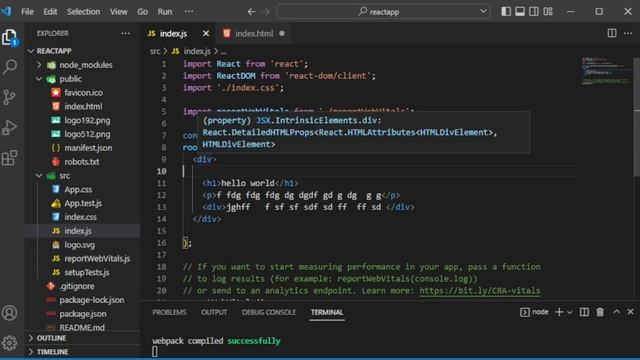This screenshot has height=360, width=640.
Task: Open App.test.js file
Action: coord(83,203)
